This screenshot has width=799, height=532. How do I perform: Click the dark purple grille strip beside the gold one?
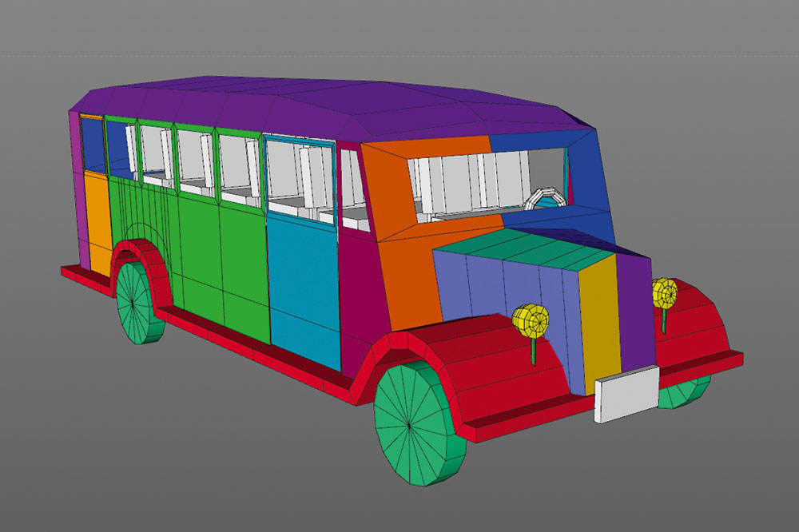pos(635,311)
